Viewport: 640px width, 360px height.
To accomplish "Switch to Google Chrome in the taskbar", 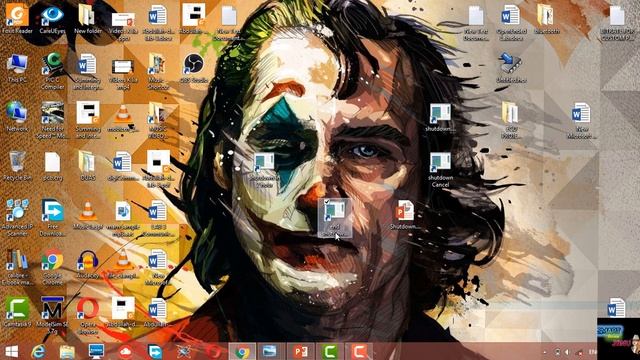I will [x=242, y=351].
